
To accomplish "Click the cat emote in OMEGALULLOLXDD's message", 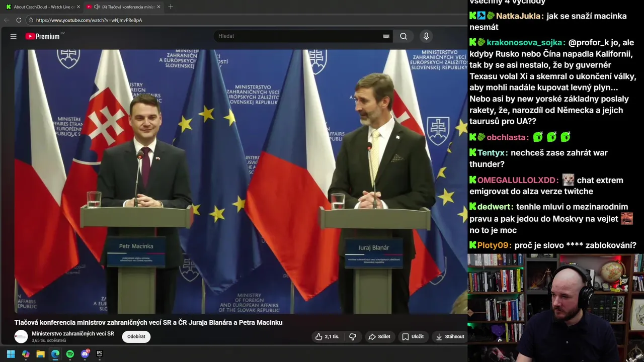I will coord(568,179).
